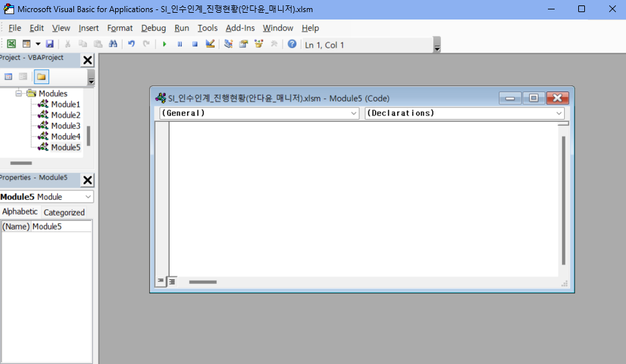Open the Format menu

120,28
